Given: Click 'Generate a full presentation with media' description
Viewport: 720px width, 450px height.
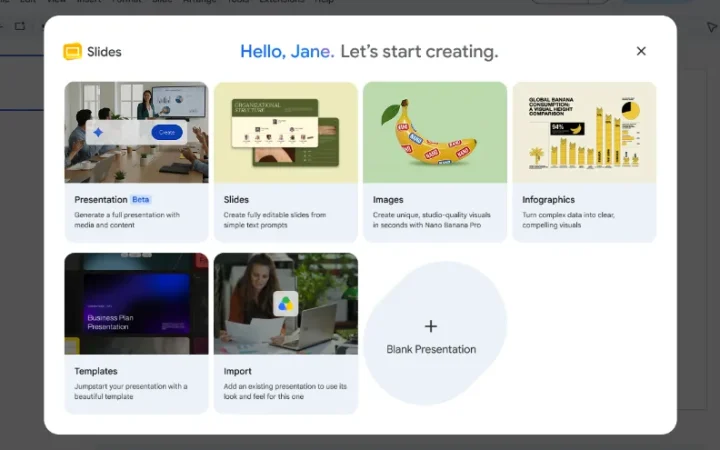Looking at the screenshot, I should (x=127, y=220).
